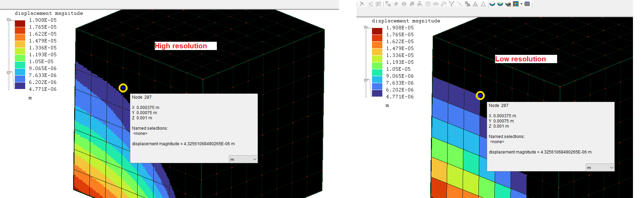Click the dotted triangle mesh icon

[483, 4]
